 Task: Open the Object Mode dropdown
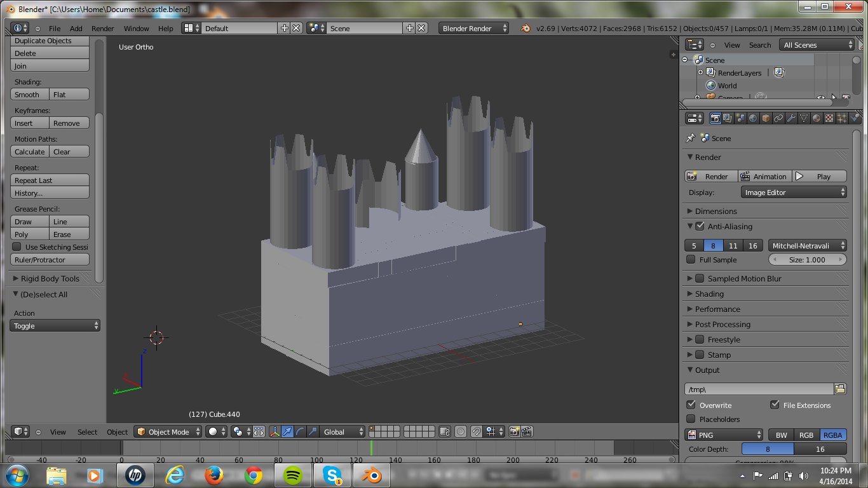(x=168, y=431)
